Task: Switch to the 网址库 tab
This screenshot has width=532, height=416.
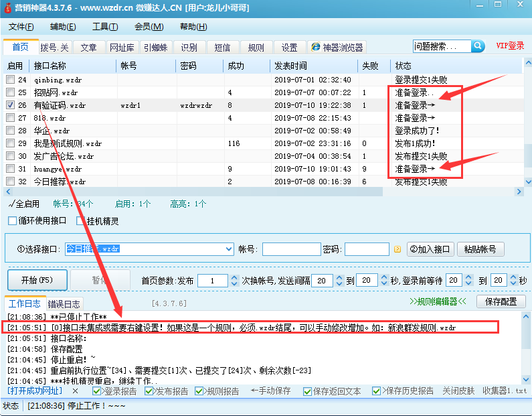Action: coord(122,47)
